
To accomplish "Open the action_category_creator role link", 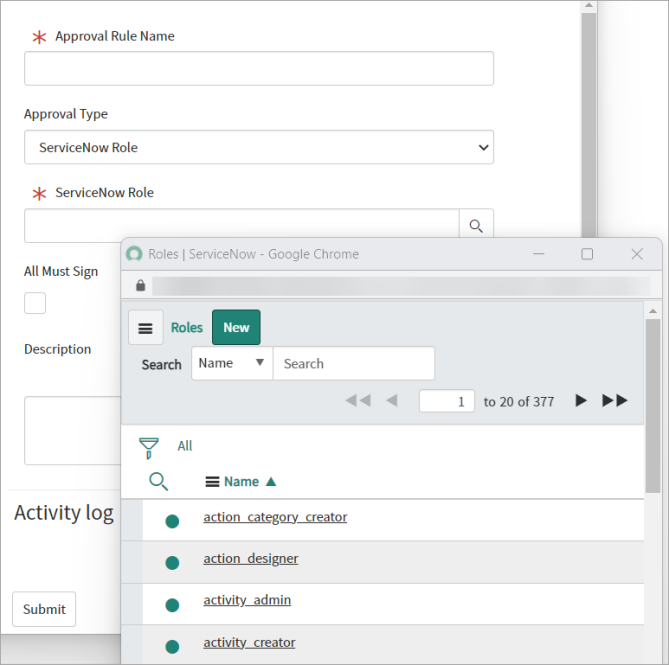I will (275, 517).
